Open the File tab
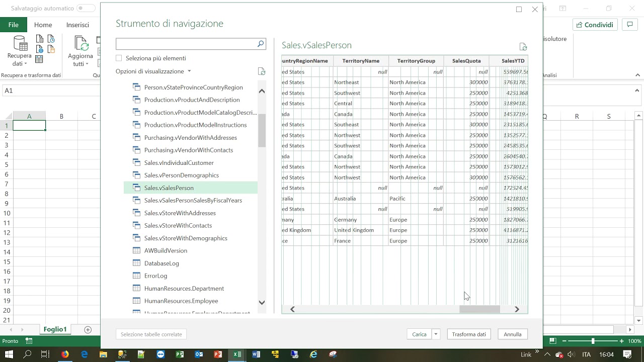The image size is (644, 362). click(14, 25)
